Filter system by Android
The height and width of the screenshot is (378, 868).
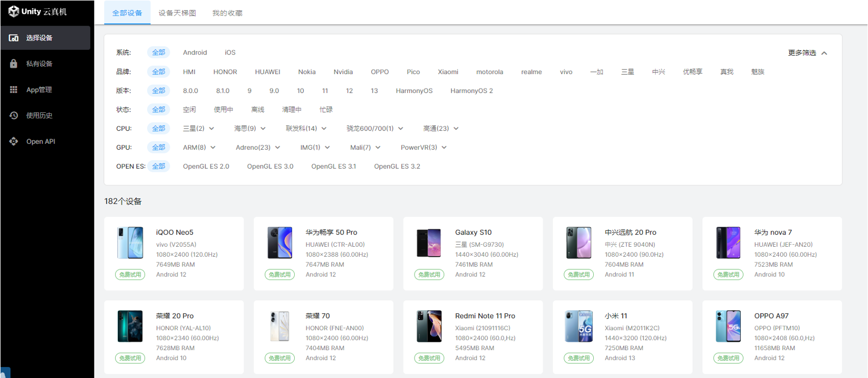coord(195,52)
